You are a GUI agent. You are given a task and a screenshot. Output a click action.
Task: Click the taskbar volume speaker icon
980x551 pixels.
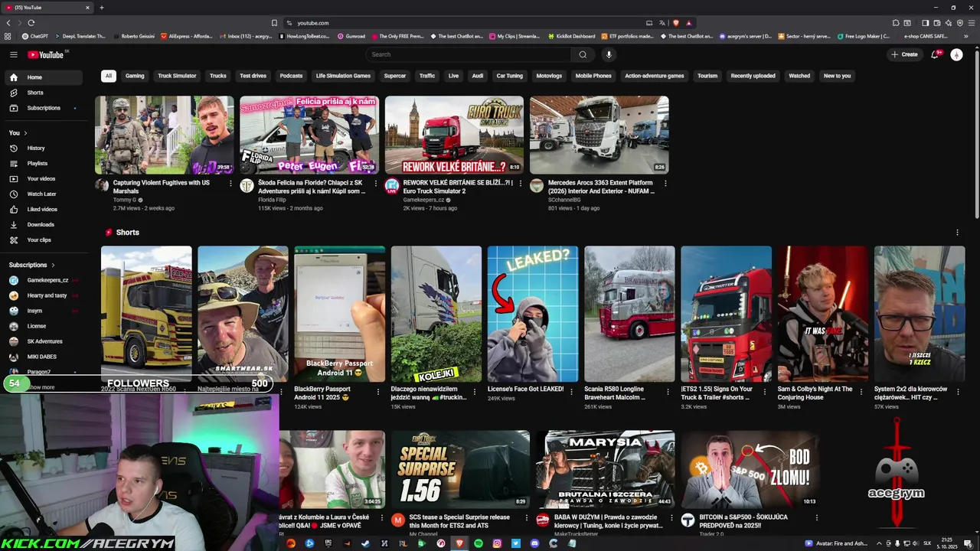point(915,543)
